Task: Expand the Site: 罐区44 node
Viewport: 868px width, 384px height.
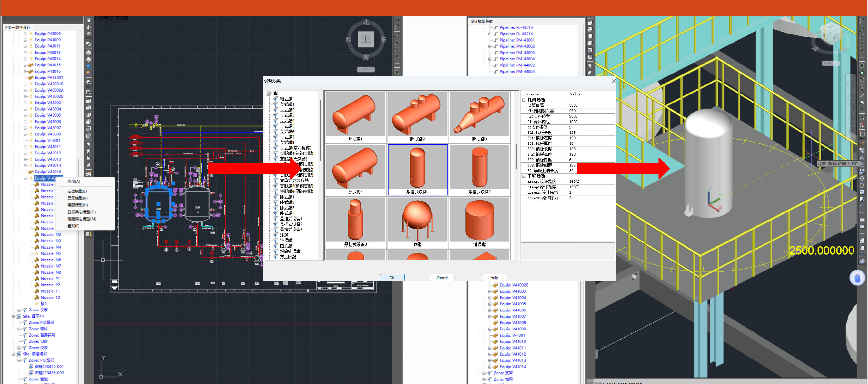Action: point(13,316)
